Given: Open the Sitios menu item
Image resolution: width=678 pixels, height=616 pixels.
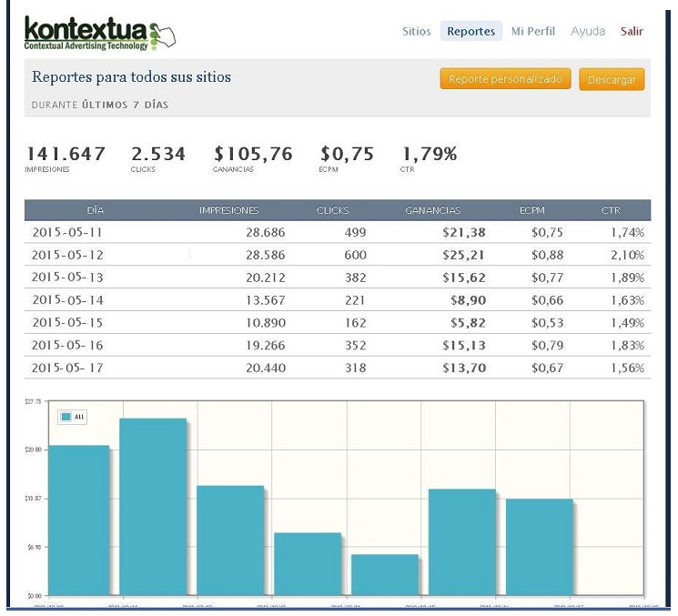Looking at the screenshot, I should tap(417, 31).
